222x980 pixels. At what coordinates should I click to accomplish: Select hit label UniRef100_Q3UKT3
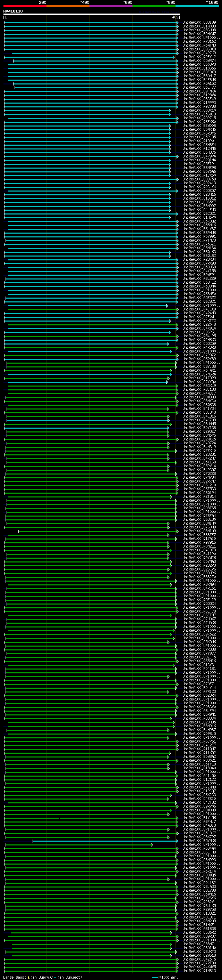(x=199, y=952)
